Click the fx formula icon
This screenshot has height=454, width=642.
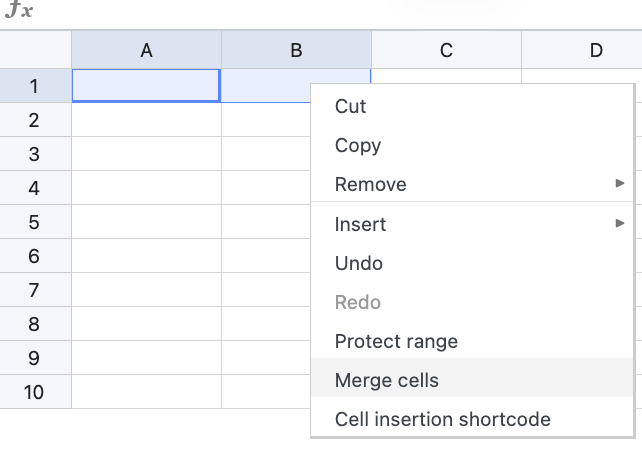coord(18,12)
